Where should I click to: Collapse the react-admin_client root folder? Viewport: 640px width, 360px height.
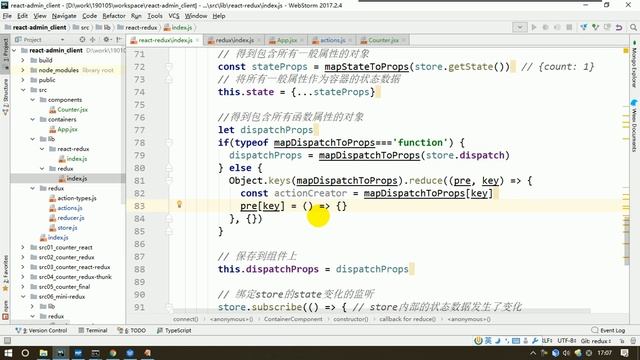click(x=15, y=50)
